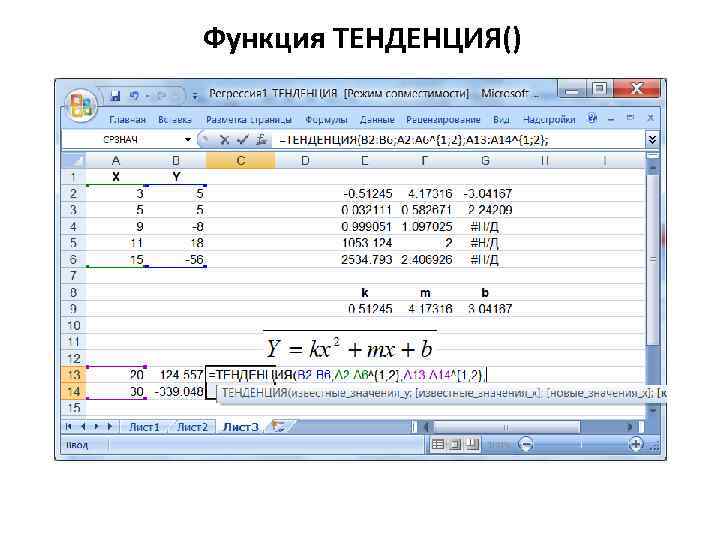The height and width of the screenshot is (540, 720).
Task: Go to next sheet tab arrow
Action: click(97, 427)
